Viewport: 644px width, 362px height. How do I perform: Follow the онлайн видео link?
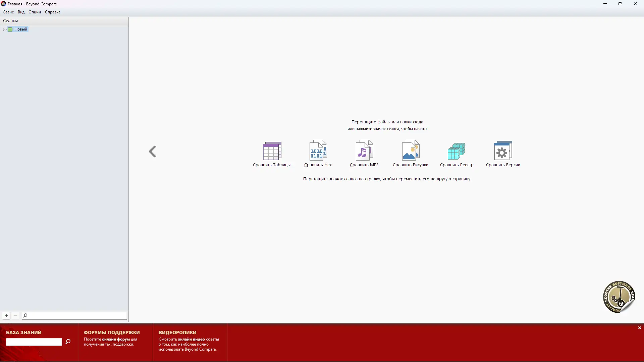pos(191,339)
